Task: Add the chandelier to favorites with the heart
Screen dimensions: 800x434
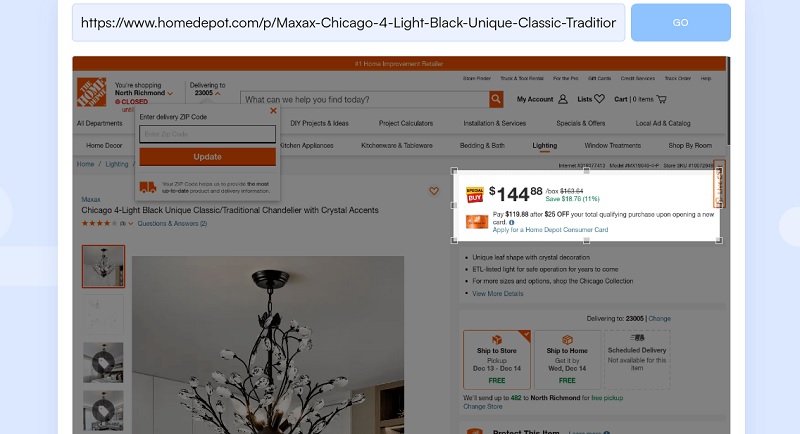Action: [x=434, y=191]
